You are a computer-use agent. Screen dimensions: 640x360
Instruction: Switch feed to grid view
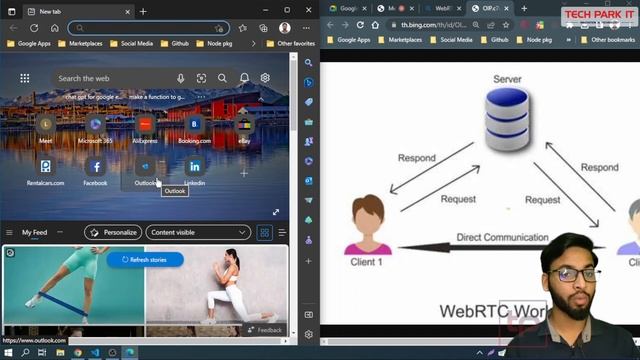pyautogui.click(x=264, y=232)
